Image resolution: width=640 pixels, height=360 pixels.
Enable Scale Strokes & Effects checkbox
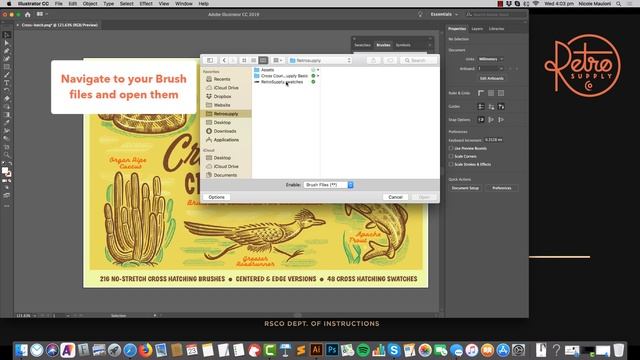[x=451, y=164]
